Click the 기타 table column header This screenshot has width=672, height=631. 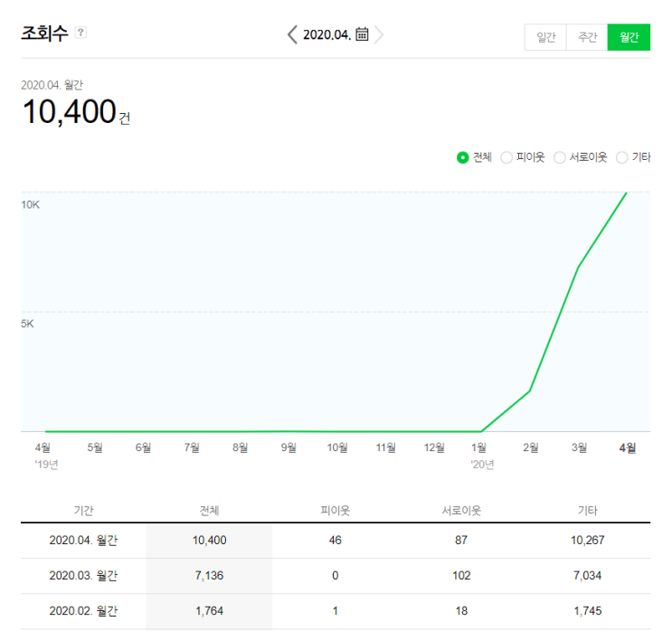[x=587, y=510]
